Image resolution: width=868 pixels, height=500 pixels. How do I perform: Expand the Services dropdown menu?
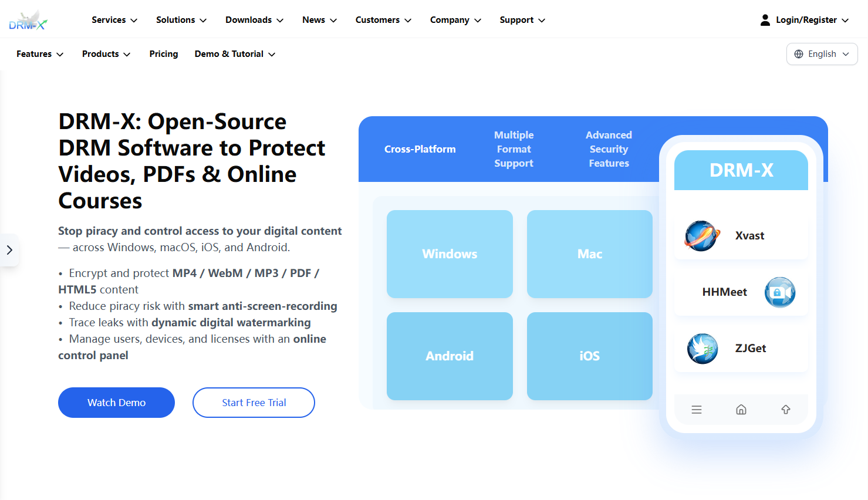114,20
